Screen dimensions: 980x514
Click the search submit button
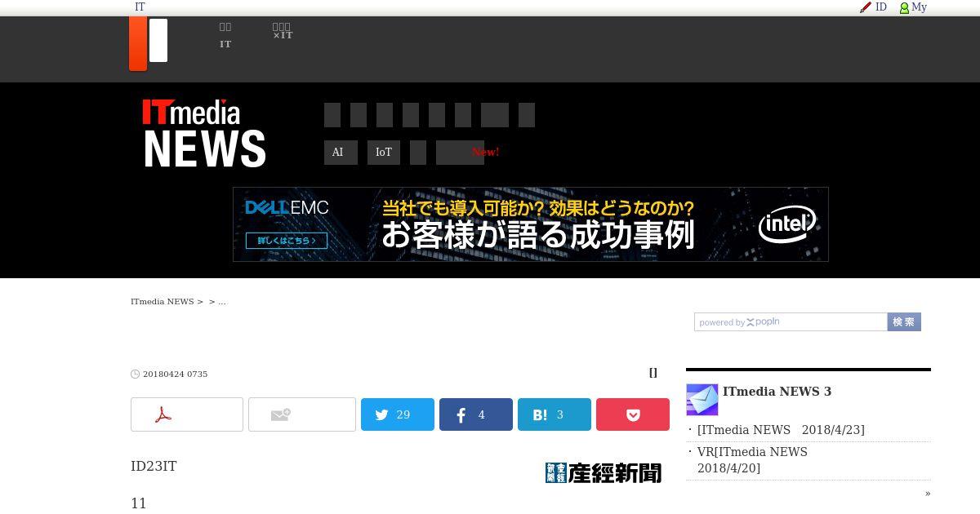[904, 322]
